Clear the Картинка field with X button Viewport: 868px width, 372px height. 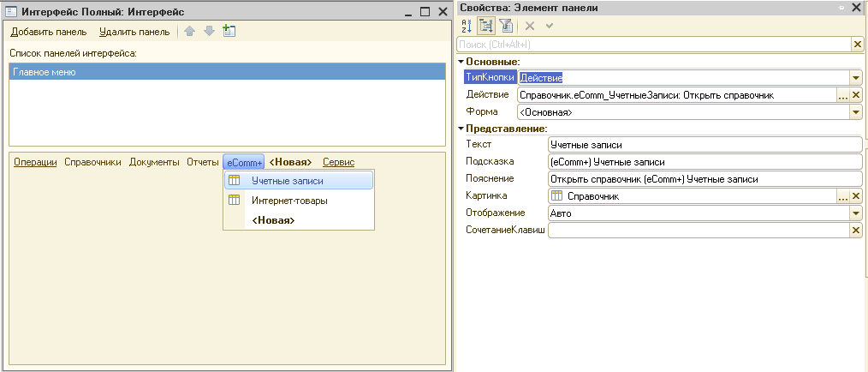tap(856, 196)
